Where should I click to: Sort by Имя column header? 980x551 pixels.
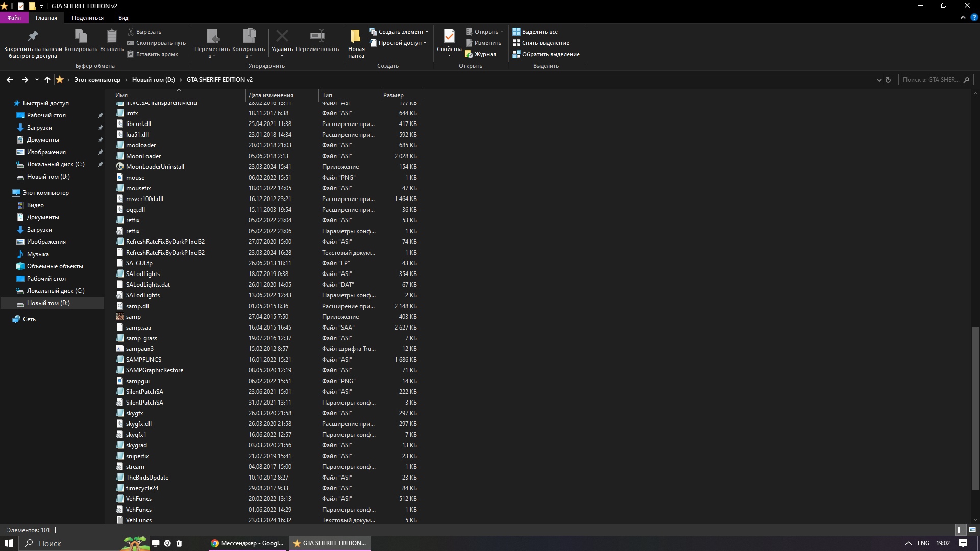(x=179, y=95)
